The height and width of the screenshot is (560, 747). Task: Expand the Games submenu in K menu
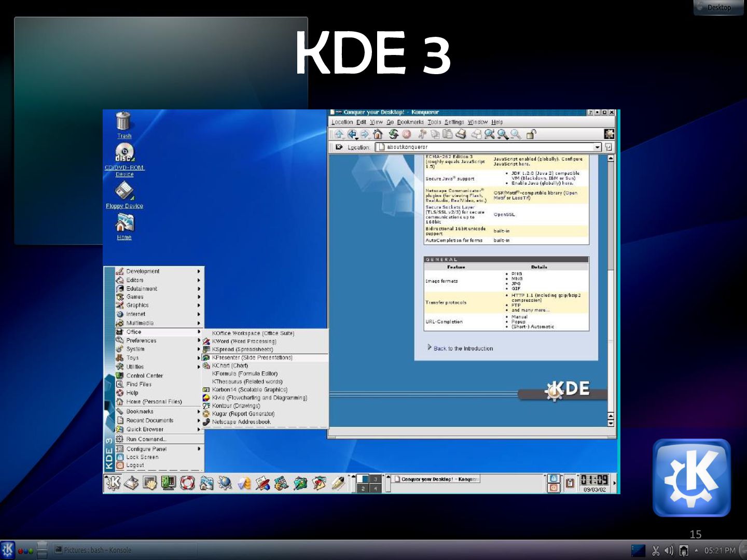160,297
